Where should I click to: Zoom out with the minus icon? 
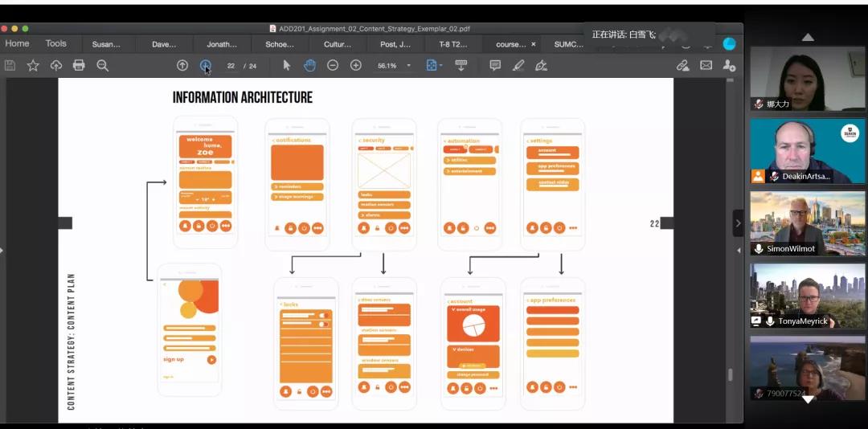tap(333, 65)
